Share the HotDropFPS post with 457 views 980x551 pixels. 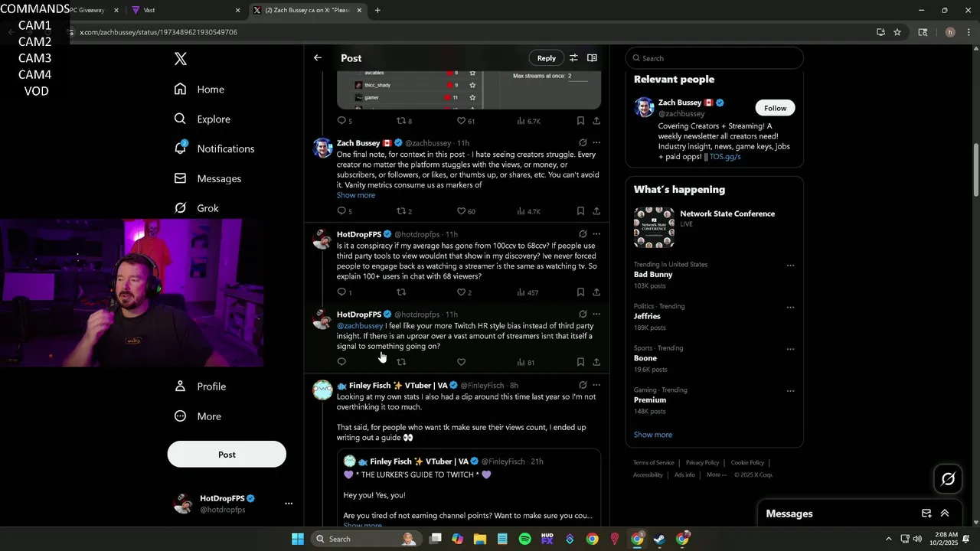coord(596,292)
